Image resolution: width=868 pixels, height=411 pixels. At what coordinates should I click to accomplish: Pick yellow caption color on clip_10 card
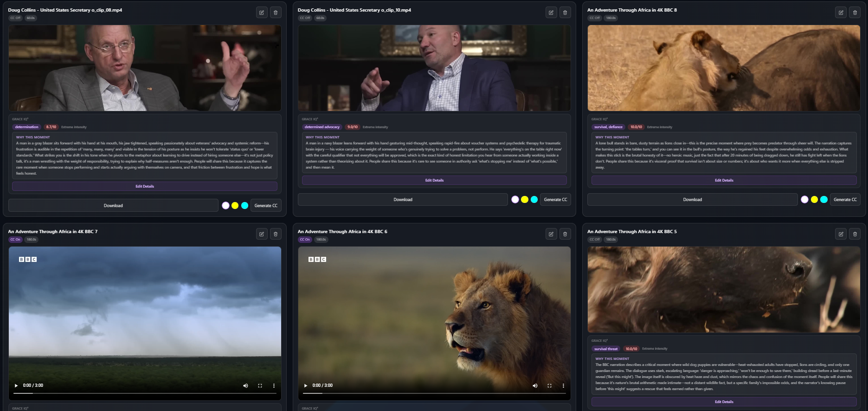525,200
